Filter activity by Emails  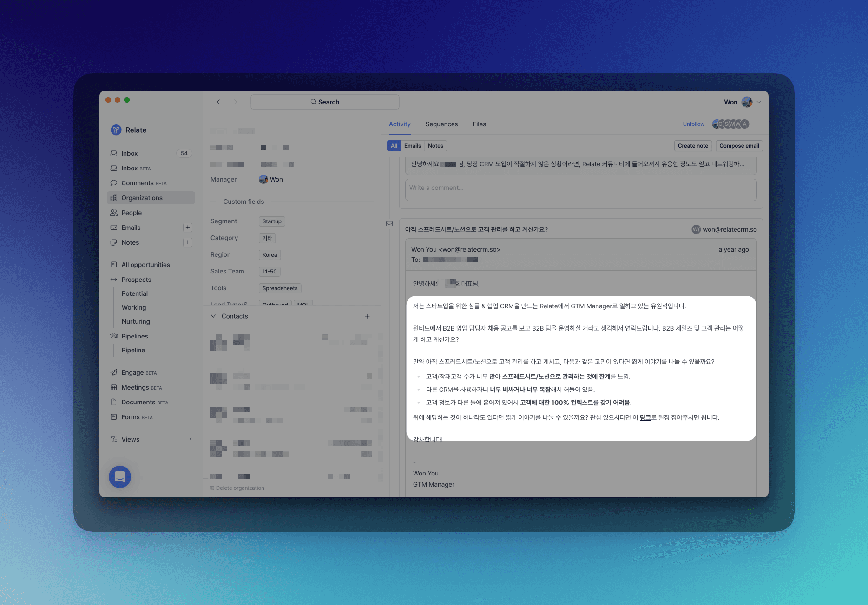pos(413,146)
